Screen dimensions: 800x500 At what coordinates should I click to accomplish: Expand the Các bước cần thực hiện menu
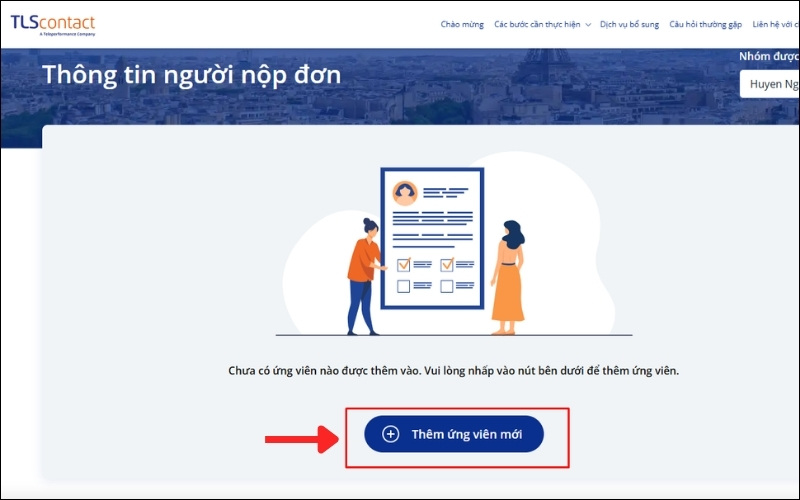tap(542, 24)
